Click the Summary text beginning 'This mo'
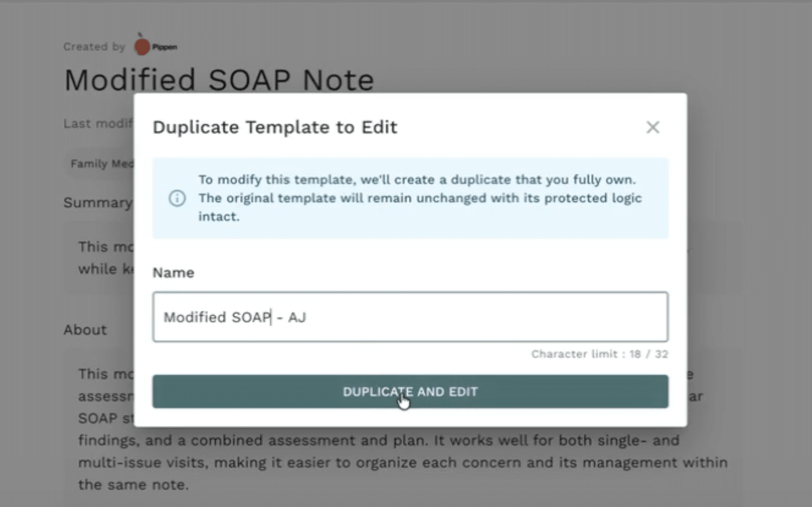The image size is (812, 507). click(106, 247)
